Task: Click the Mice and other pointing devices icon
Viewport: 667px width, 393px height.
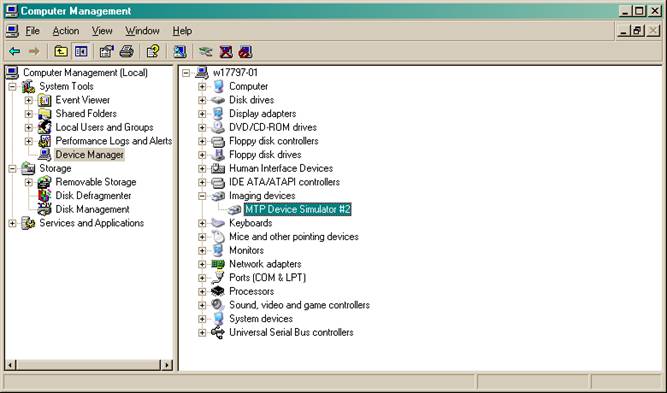Action: pyautogui.click(x=218, y=236)
